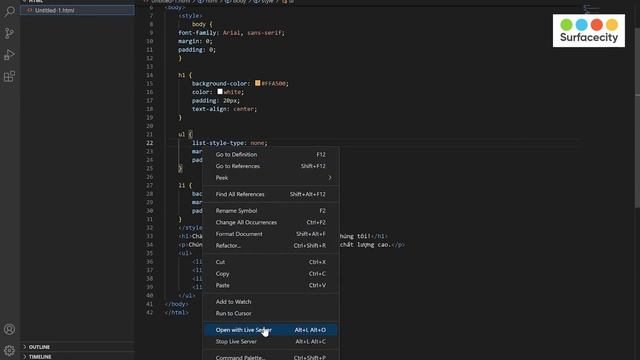Open the Source Control view

[x=9, y=33]
